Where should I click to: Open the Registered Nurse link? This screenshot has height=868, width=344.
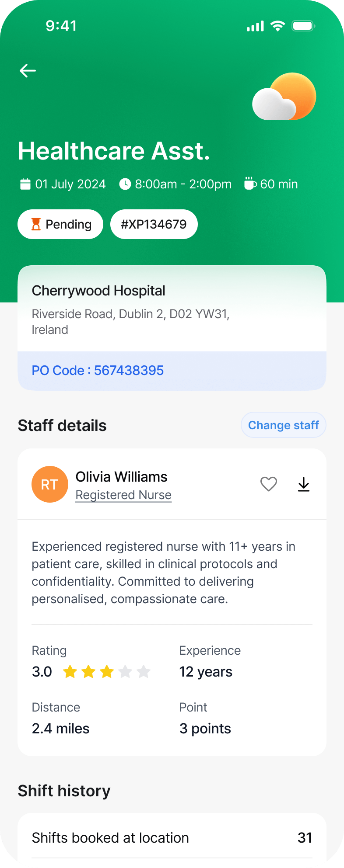click(x=123, y=495)
